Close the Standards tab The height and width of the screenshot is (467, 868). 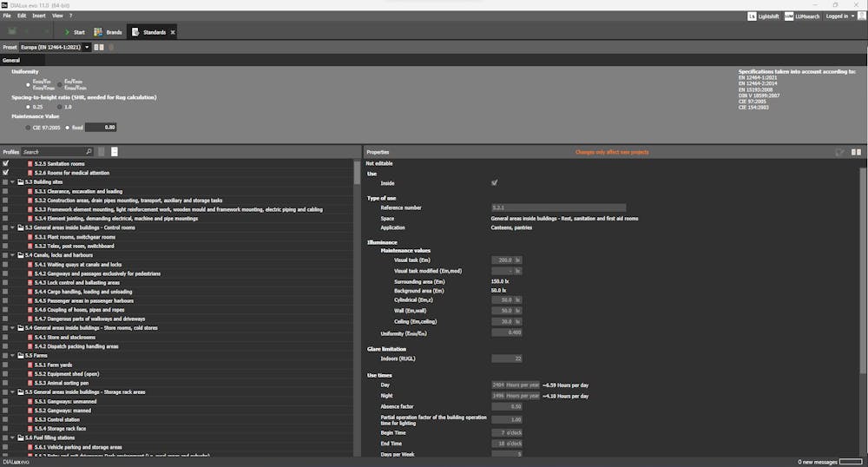coord(173,32)
